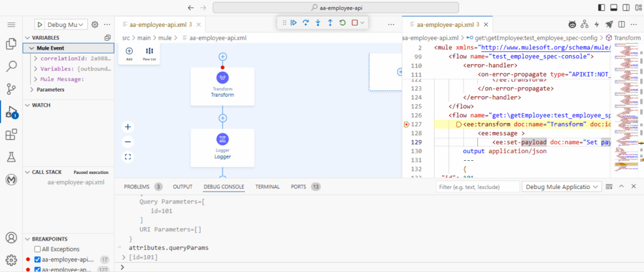Stop the debug session
Image resolution: width=644 pixels, height=272 pixels.
355,23
